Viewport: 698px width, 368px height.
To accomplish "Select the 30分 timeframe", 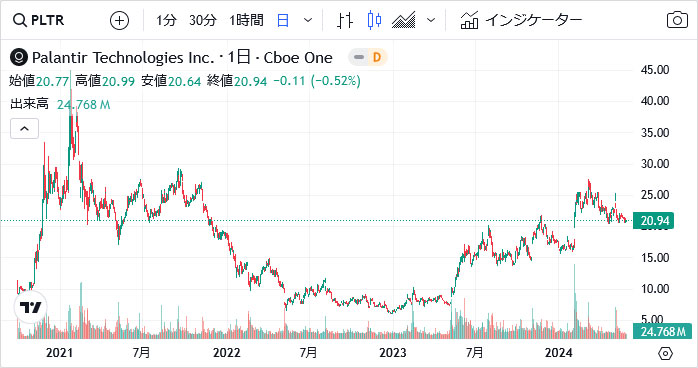I will (x=203, y=20).
